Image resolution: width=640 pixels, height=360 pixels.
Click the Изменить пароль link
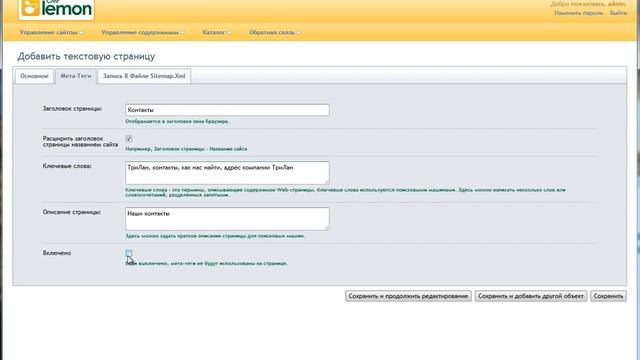(578, 13)
